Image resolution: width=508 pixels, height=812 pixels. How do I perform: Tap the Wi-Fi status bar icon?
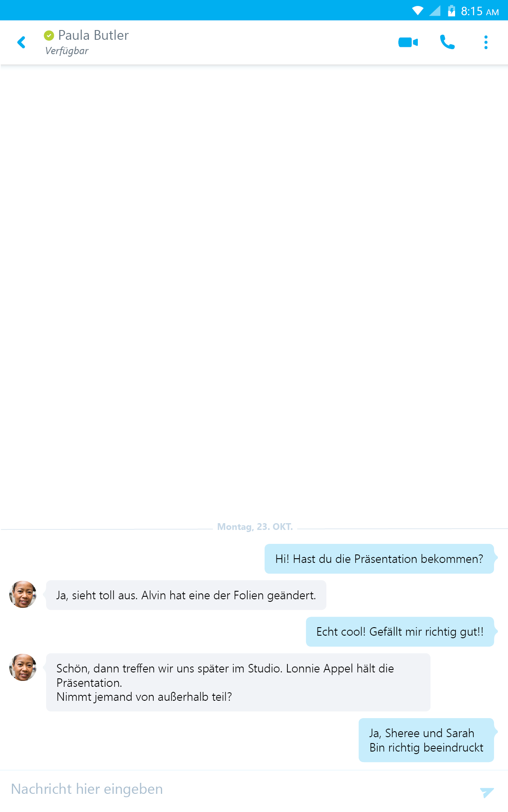[418, 11]
